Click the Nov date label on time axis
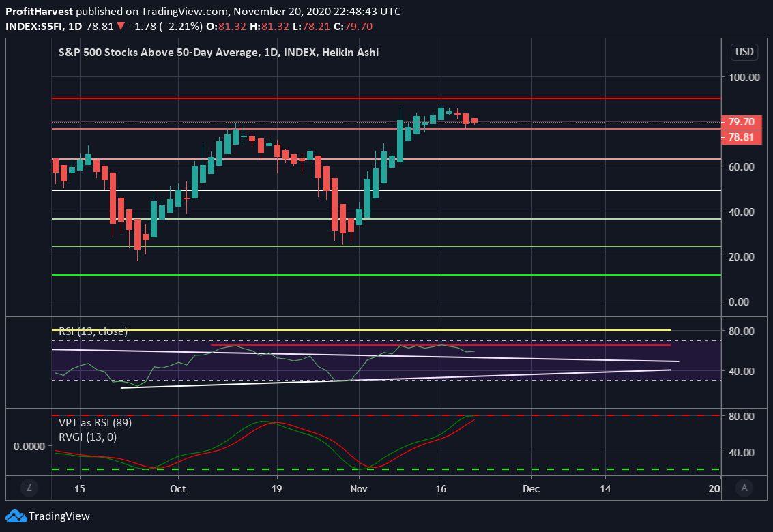The image size is (773, 532). [x=359, y=488]
